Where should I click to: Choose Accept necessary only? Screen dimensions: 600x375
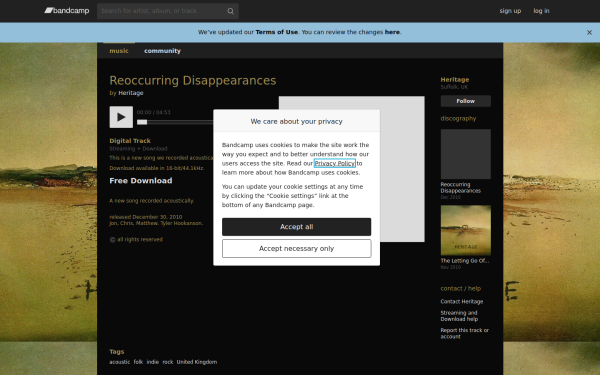coord(297,249)
